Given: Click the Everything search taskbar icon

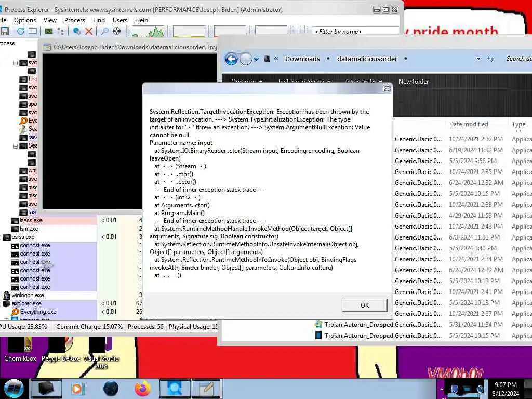Looking at the screenshot, I should 175,389.
